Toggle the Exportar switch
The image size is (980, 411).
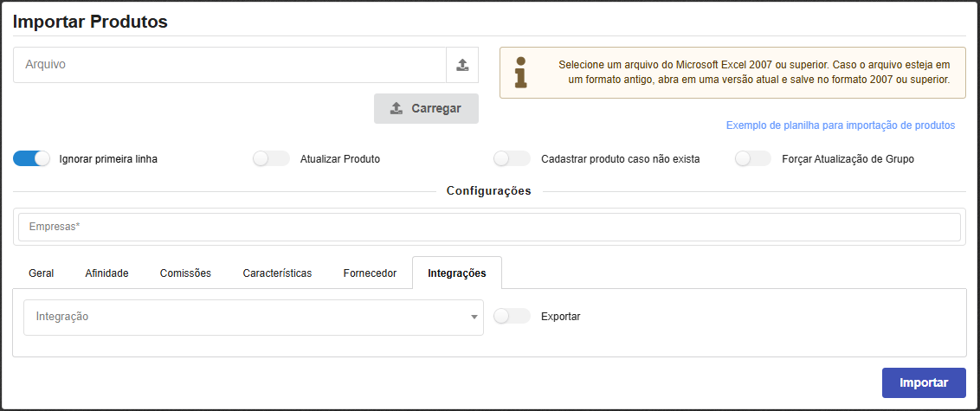point(512,316)
